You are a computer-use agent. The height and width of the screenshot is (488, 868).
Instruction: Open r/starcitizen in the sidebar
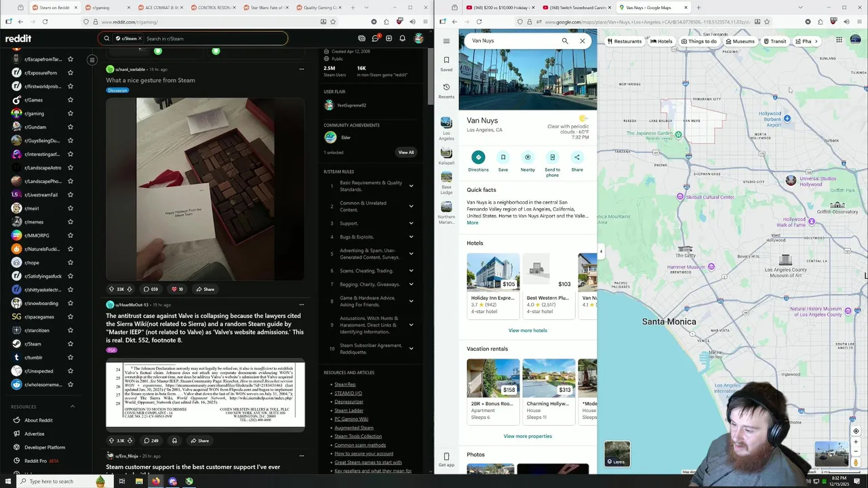pyautogui.click(x=37, y=330)
